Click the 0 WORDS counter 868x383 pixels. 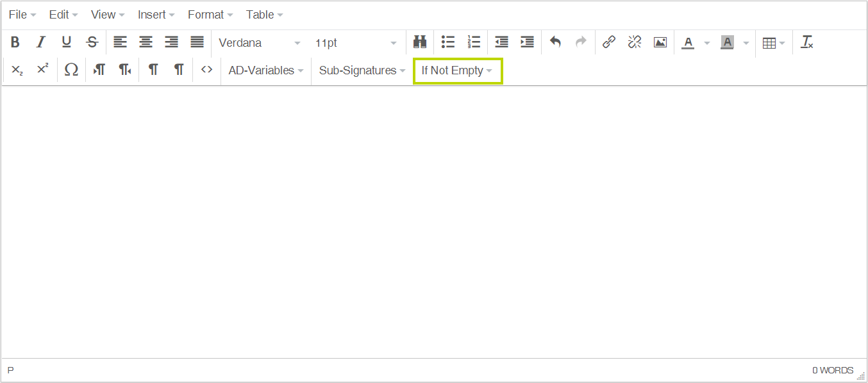(x=833, y=370)
